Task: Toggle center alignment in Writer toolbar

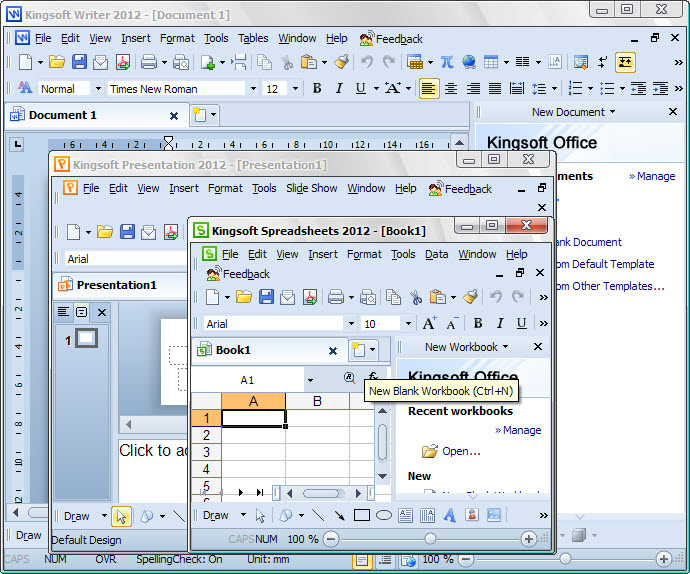Action: [451, 88]
